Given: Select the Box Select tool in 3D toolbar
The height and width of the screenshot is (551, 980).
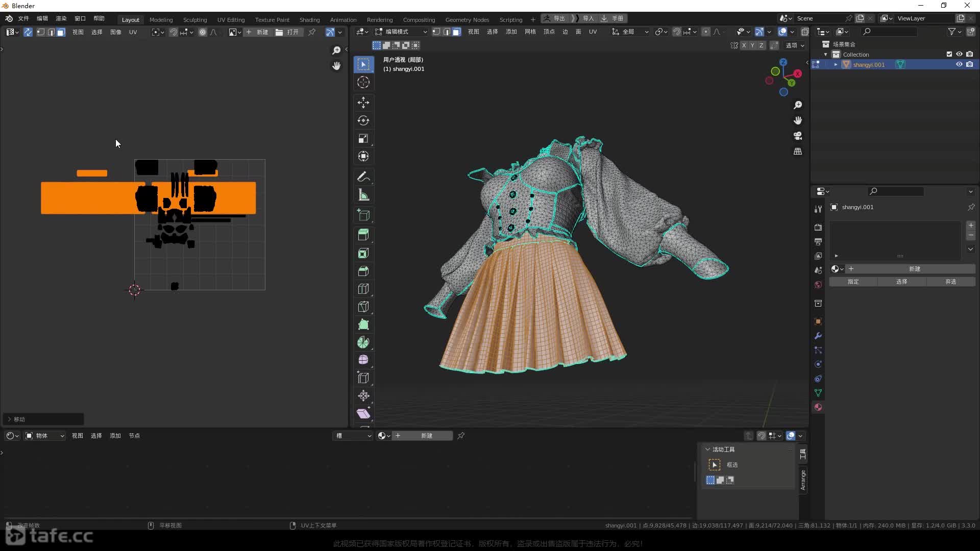Looking at the screenshot, I should 363,64.
